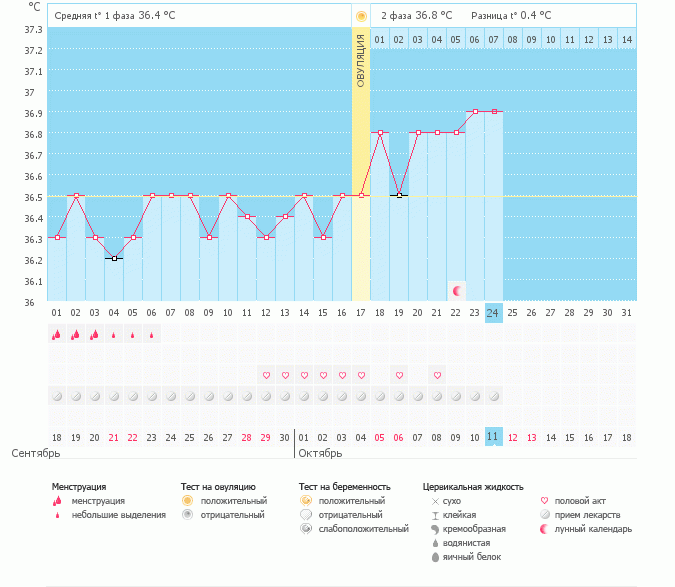The image size is (675, 587).
Task: Click the positive ovulation test legend icon
Action: point(187,500)
